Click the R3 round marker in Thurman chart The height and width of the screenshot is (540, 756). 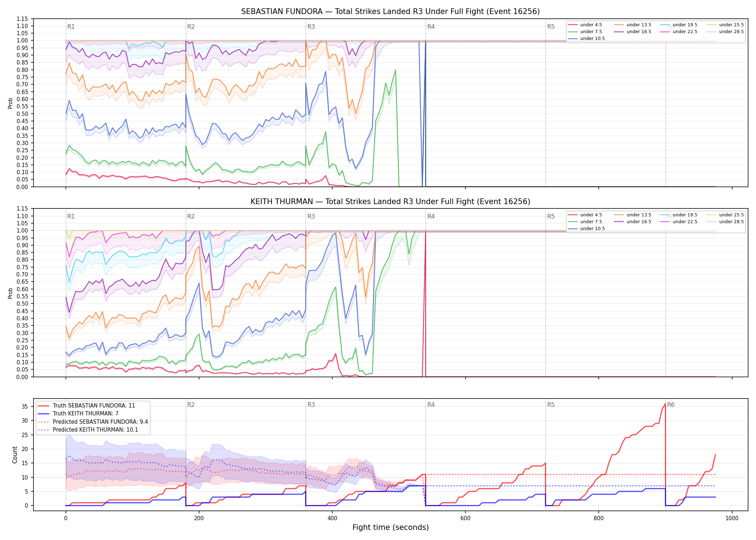pyautogui.click(x=311, y=216)
